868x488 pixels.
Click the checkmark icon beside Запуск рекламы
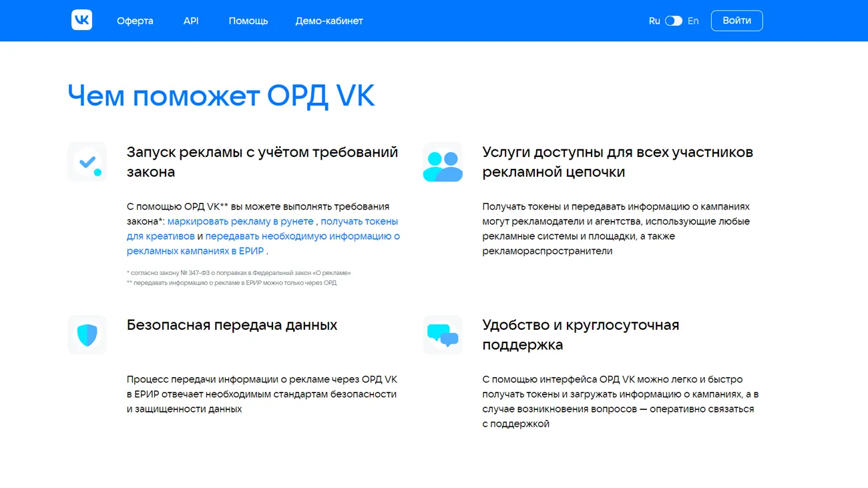point(87,162)
